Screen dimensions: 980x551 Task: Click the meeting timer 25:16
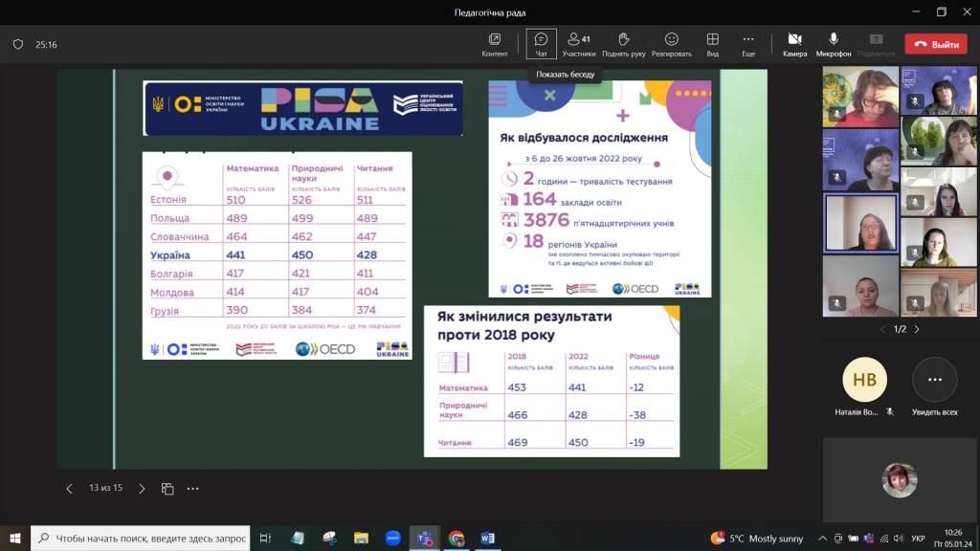46,44
